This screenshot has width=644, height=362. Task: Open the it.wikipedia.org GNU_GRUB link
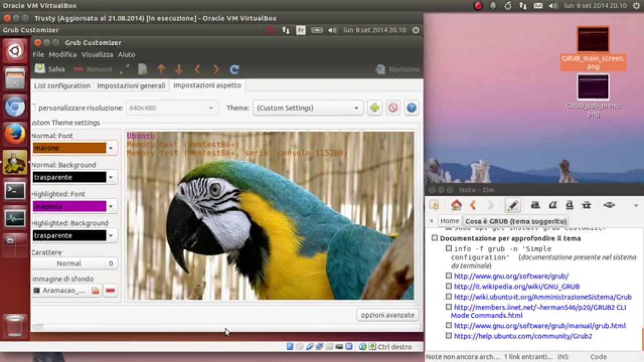coord(516,286)
